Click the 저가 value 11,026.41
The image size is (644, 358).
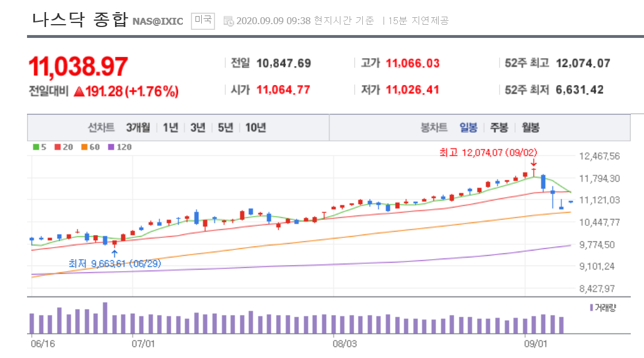pyautogui.click(x=413, y=90)
